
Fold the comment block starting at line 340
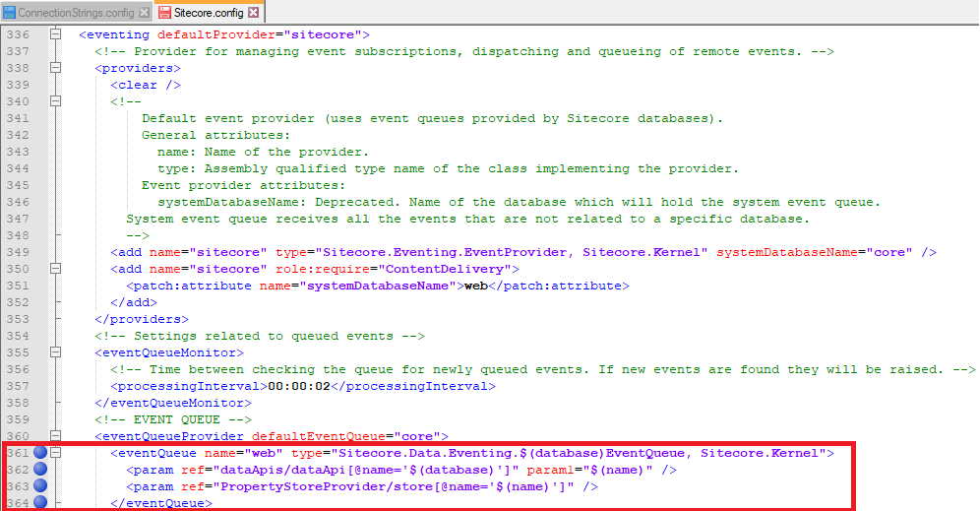tap(56, 101)
